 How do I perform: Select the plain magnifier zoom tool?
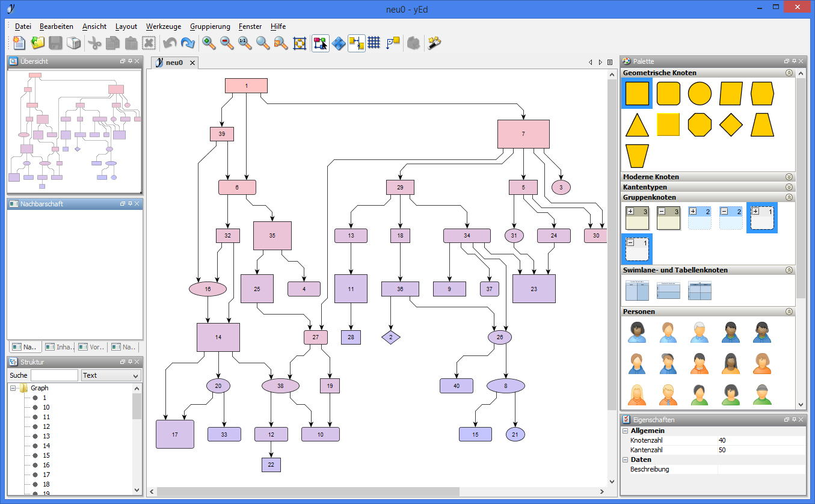click(263, 43)
